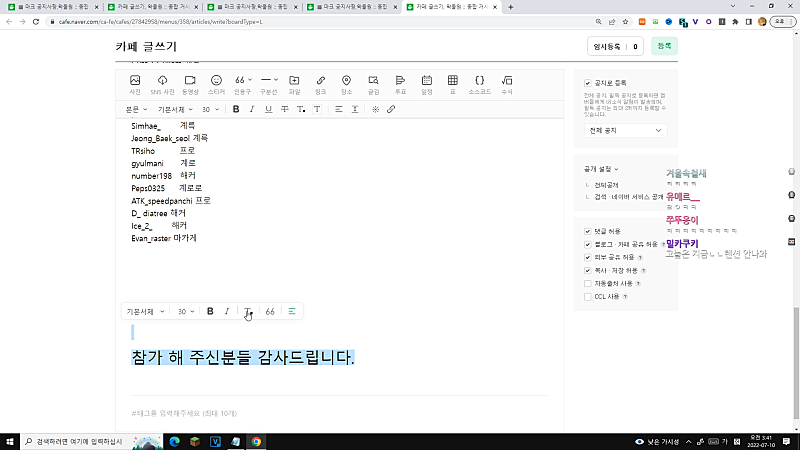Insert a photo with the 사진 icon

click(x=135, y=85)
